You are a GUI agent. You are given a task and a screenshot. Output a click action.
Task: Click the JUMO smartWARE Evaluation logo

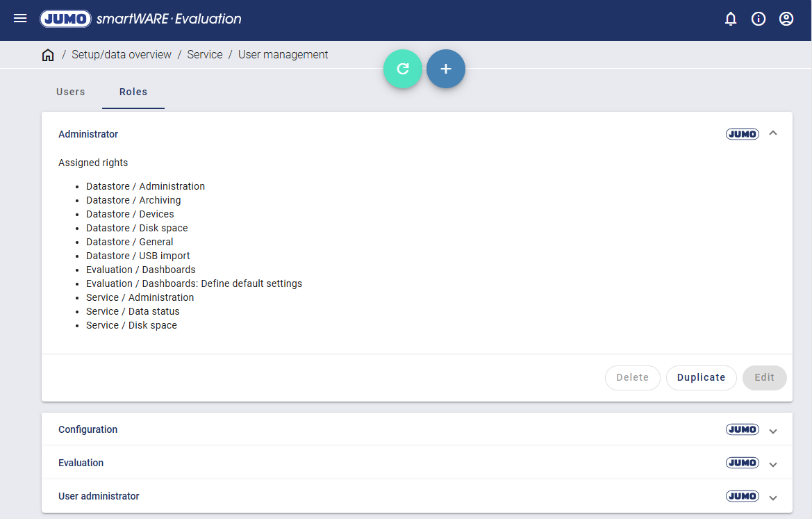point(141,19)
